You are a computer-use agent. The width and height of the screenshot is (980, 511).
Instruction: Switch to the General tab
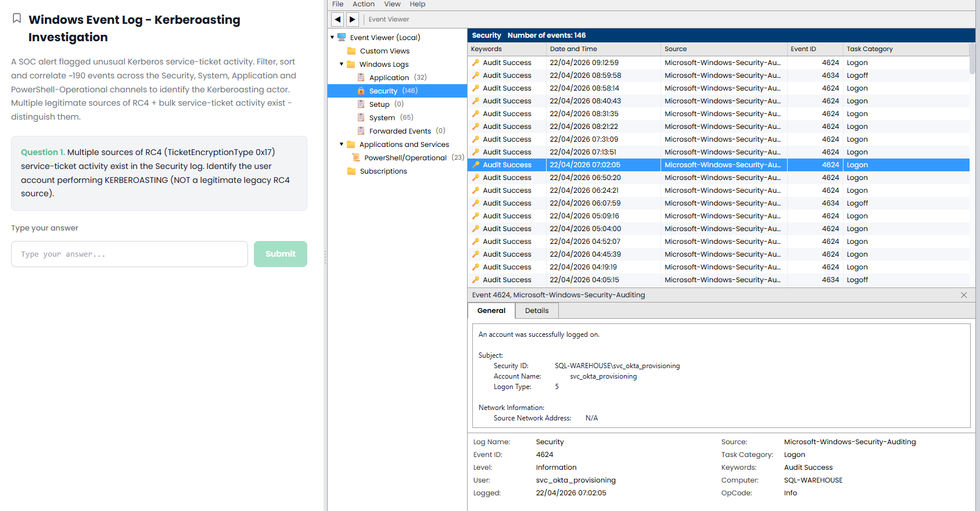pyautogui.click(x=491, y=311)
